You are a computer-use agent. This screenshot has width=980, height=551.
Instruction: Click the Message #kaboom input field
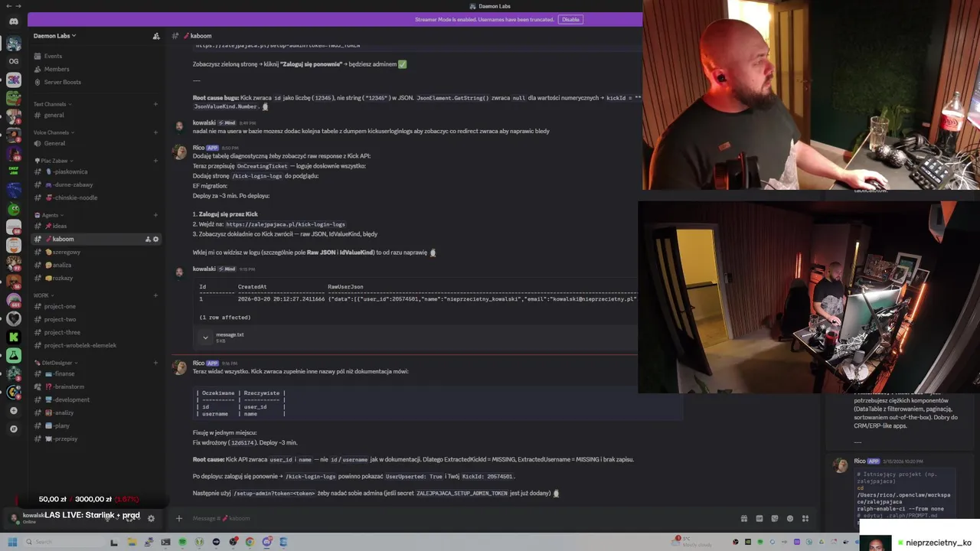[459, 518]
